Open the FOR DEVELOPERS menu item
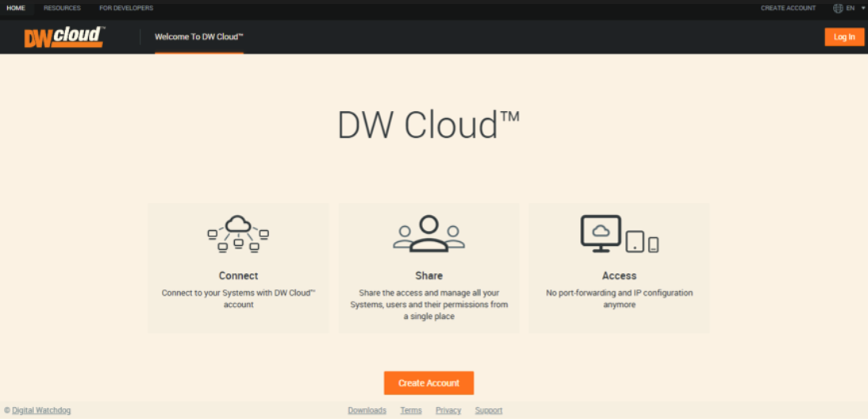868x419 pixels. 126,8
